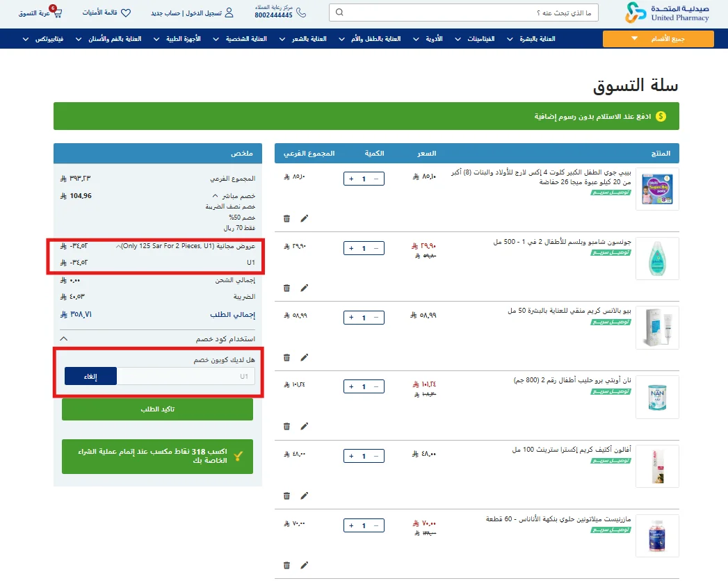Open the Mazzenest gummies bottle thumbnail

[657, 536]
